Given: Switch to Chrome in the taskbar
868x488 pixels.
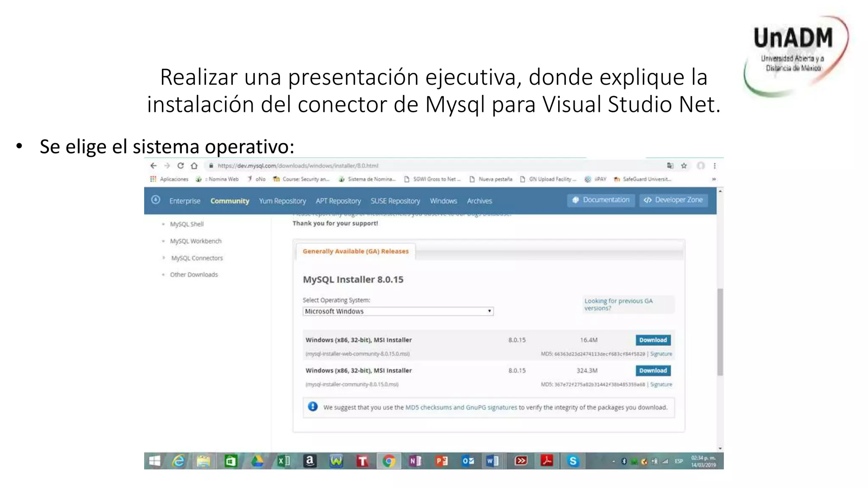Looking at the screenshot, I should point(389,461).
